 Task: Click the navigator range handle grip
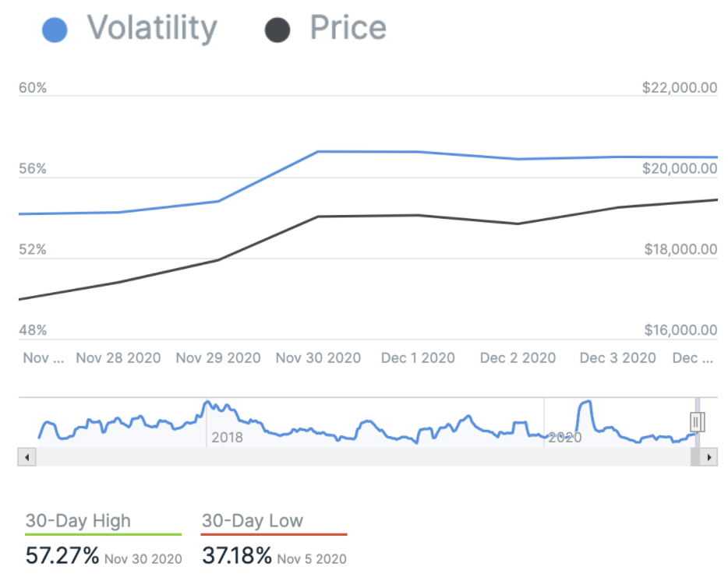698,422
